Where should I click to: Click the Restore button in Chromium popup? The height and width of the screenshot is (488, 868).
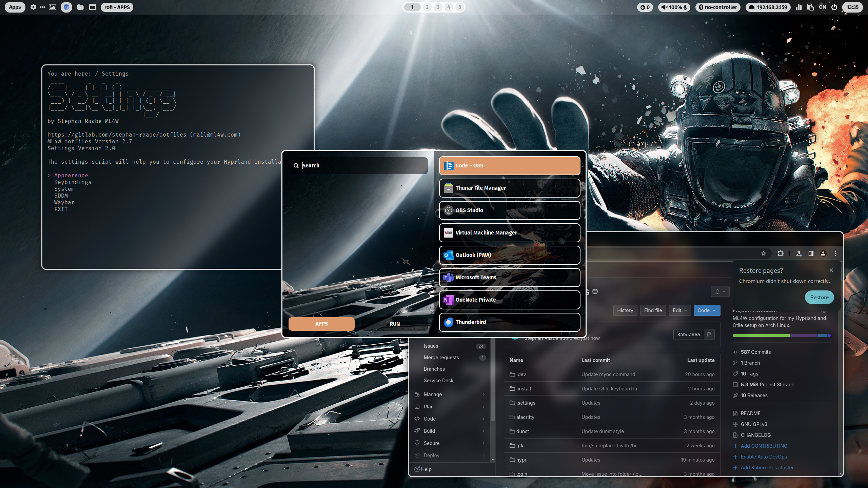(819, 297)
